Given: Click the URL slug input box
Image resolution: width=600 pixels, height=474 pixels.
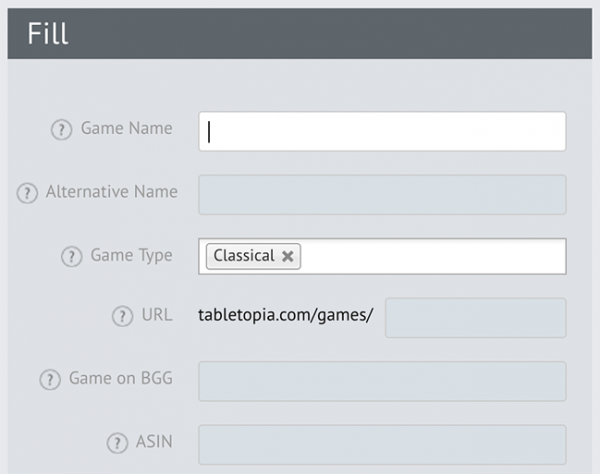Looking at the screenshot, I should [x=475, y=318].
